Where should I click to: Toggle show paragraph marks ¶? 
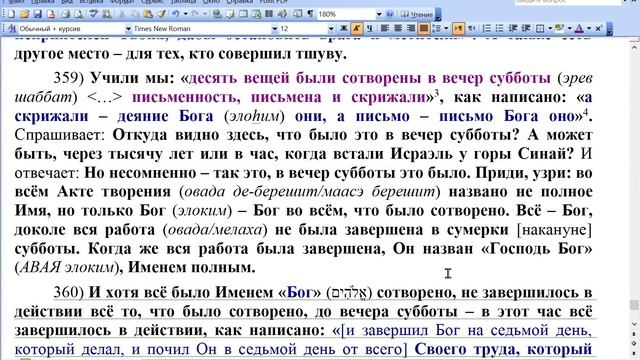pyautogui.click(x=311, y=14)
